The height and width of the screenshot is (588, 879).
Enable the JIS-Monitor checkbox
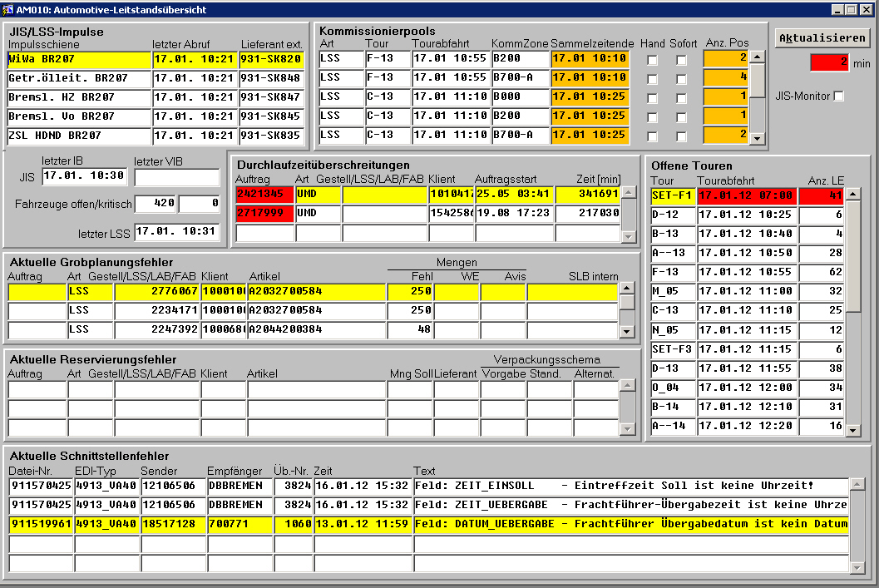pos(838,96)
